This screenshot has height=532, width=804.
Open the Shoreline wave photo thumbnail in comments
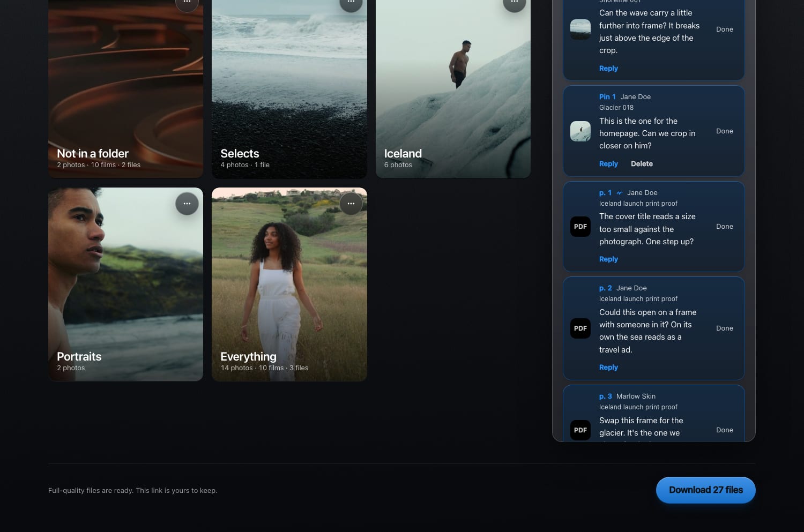point(580,29)
